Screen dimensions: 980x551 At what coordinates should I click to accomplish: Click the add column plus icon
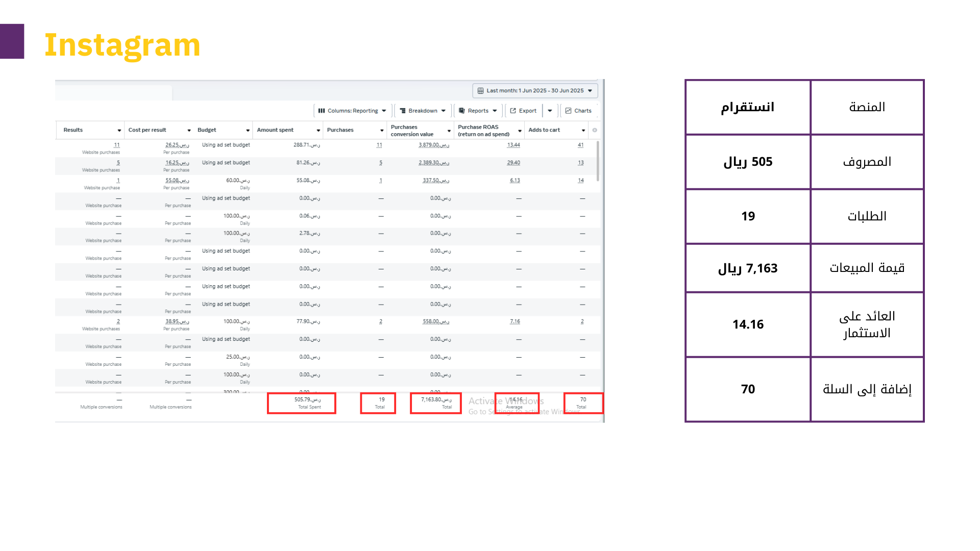595,130
